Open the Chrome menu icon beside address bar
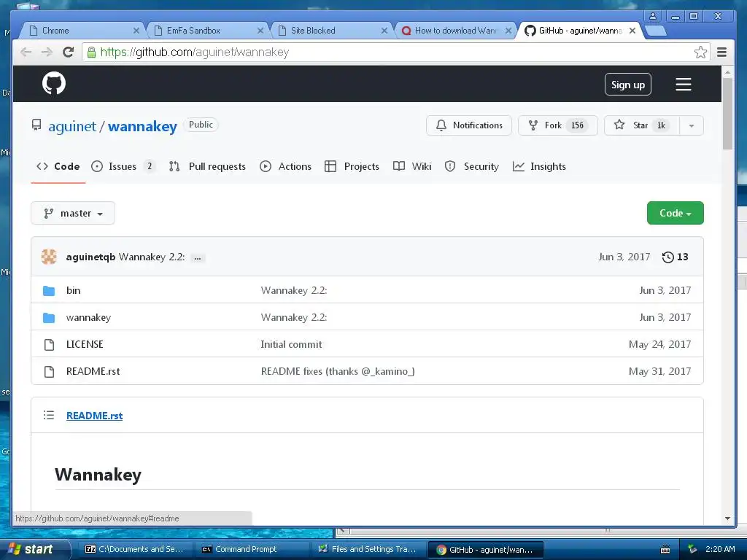The height and width of the screenshot is (560, 747). pyautogui.click(x=721, y=52)
